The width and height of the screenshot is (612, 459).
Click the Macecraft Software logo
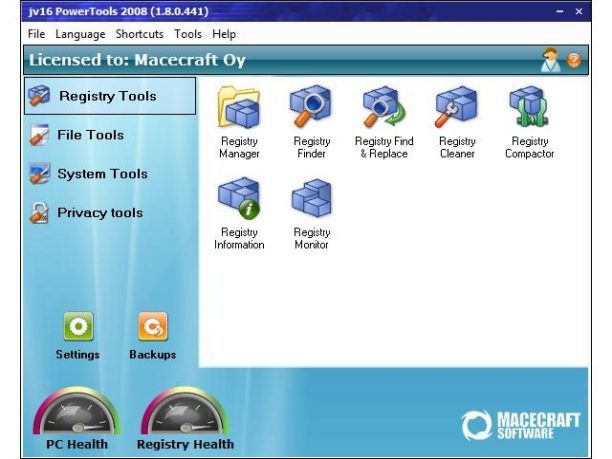tap(521, 425)
